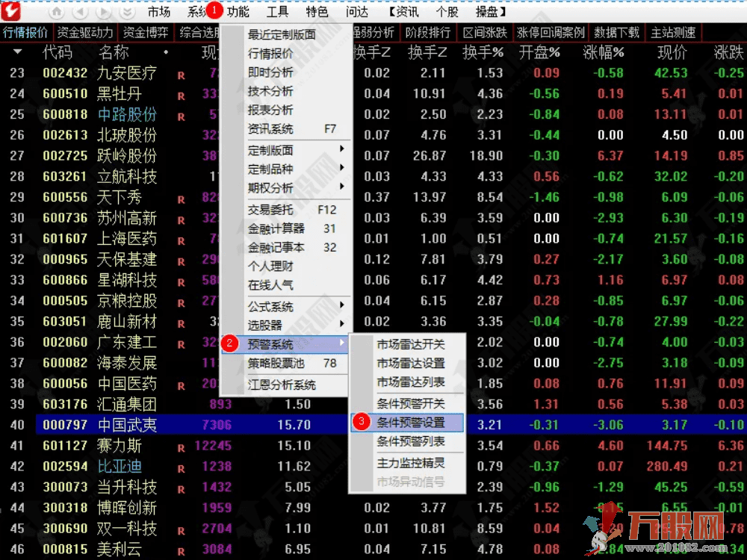This screenshot has height=560, width=747.
Task: Sort by the 涨幅% column header
Action: coord(603,52)
